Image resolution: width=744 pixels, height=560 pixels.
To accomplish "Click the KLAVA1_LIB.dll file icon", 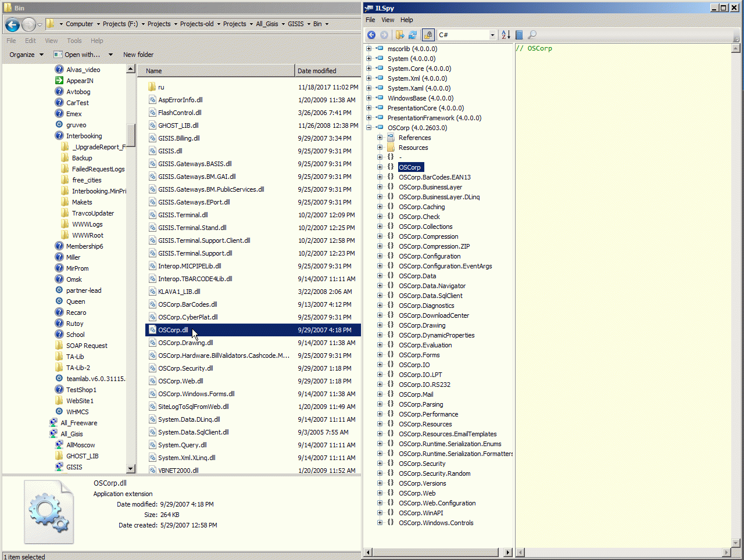I will pos(152,292).
